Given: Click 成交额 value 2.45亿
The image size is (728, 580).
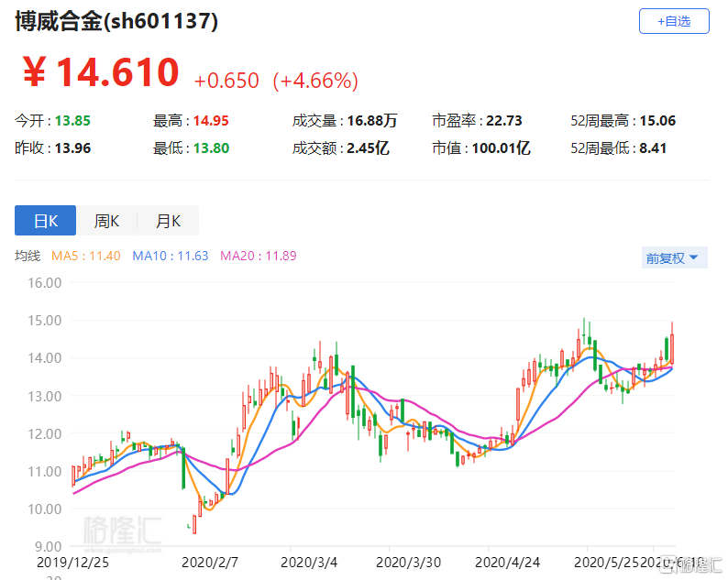Looking at the screenshot, I should (369, 148).
